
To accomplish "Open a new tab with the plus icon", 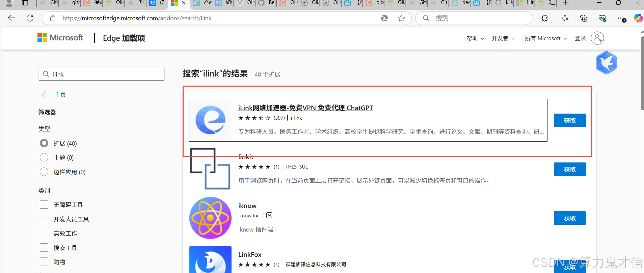I will pos(566,3).
